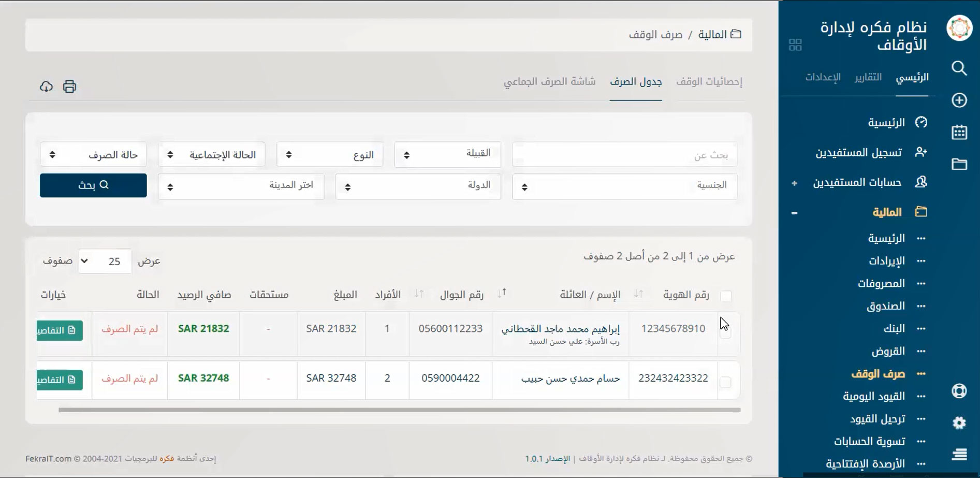Open the حالة الصرف dropdown filter
Viewport: 980px width, 478px height.
[93, 154]
